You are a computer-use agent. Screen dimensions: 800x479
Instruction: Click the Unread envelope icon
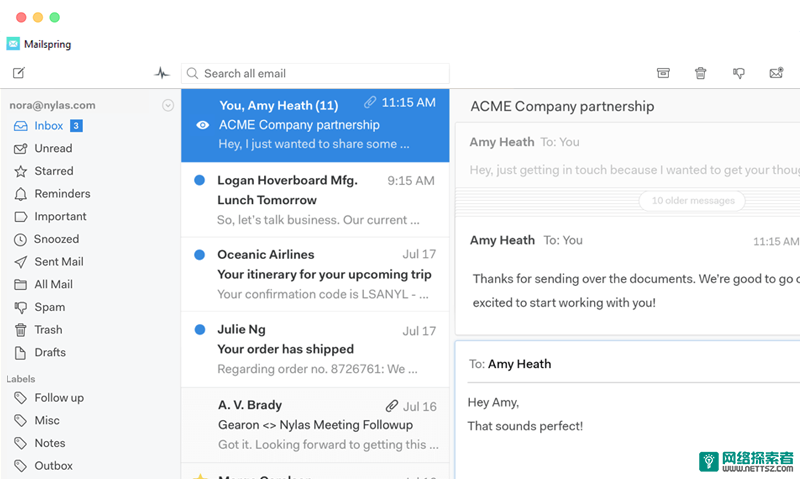click(x=20, y=149)
